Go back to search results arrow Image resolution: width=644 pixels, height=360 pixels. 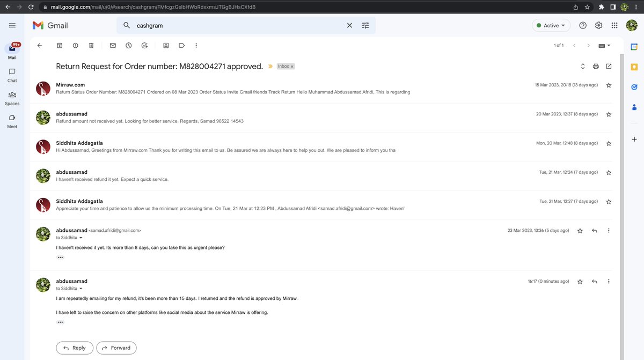coord(40,46)
